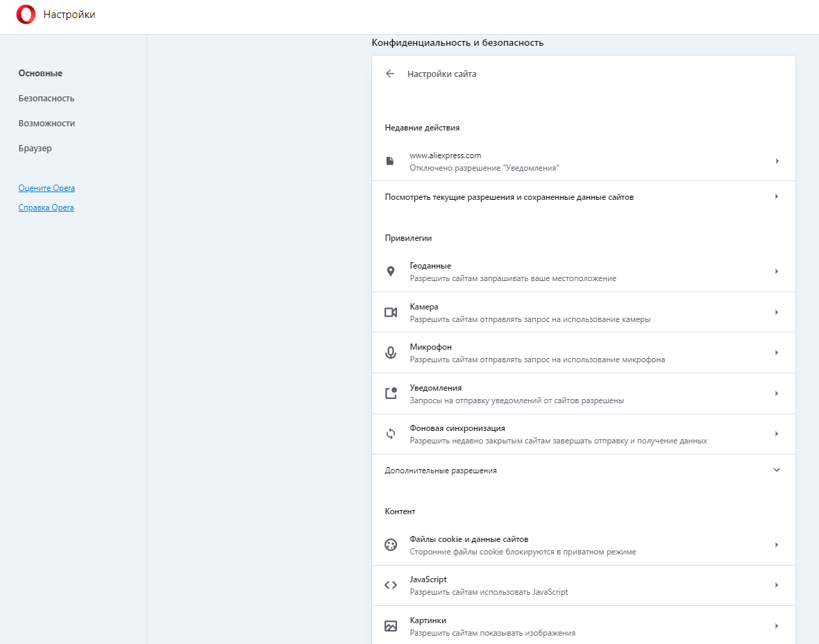Select Безопасность in the sidebar
The image size is (819, 644).
(x=47, y=98)
